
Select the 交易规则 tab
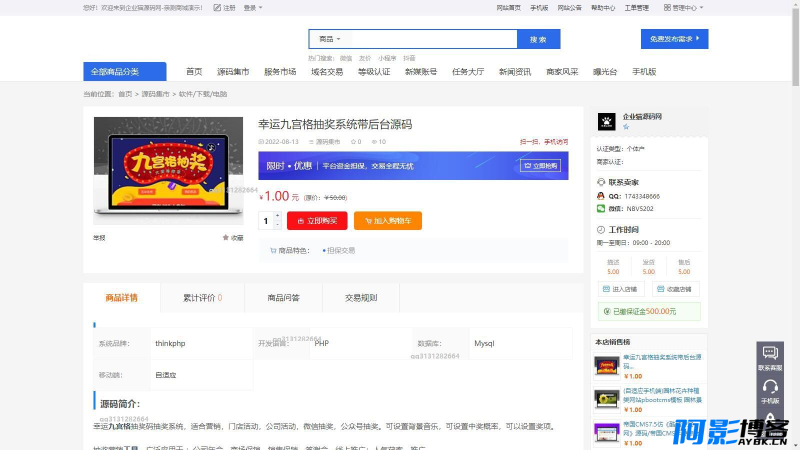pyautogui.click(x=361, y=297)
